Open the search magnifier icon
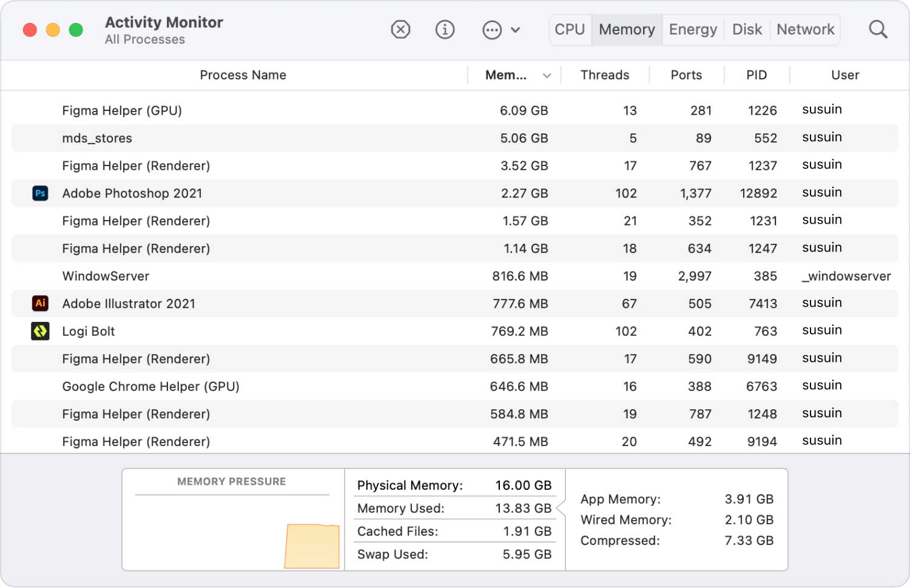The width and height of the screenshot is (910, 588). pos(878,29)
